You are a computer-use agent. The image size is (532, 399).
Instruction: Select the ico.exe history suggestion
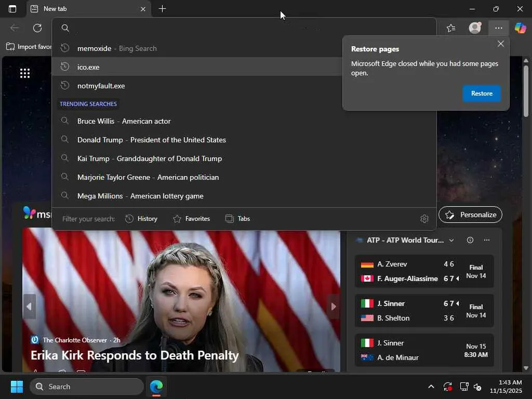tap(197, 67)
